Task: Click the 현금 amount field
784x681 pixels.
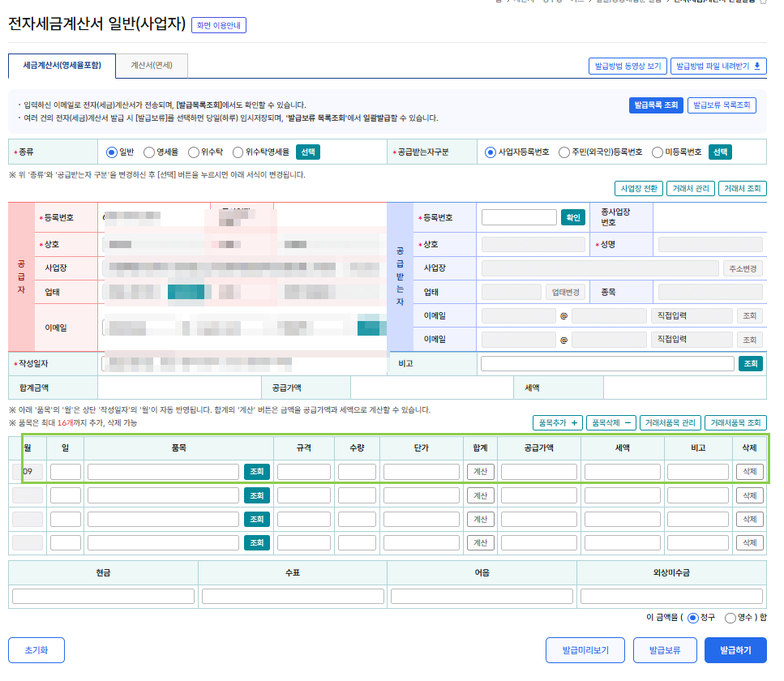Action: pos(103,596)
